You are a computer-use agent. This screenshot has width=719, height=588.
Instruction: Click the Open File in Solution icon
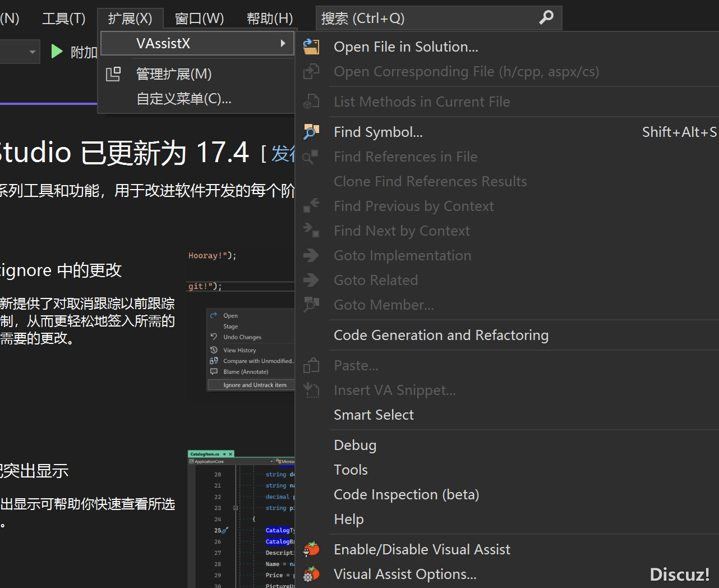pos(311,47)
